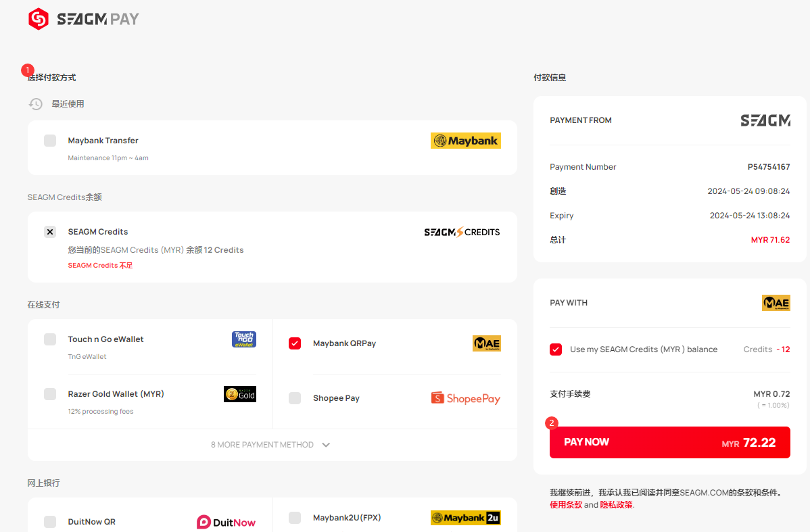This screenshot has height=532, width=810.
Task: Click the 在线支付 section heading
Action: point(43,305)
